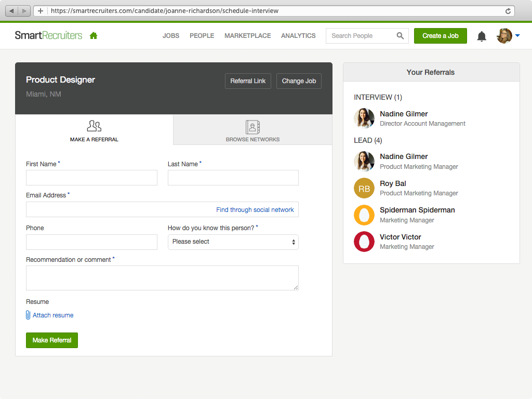Open the Marketplace menu
This screenshot has height=399, width=532.
(x=248, y=36)
